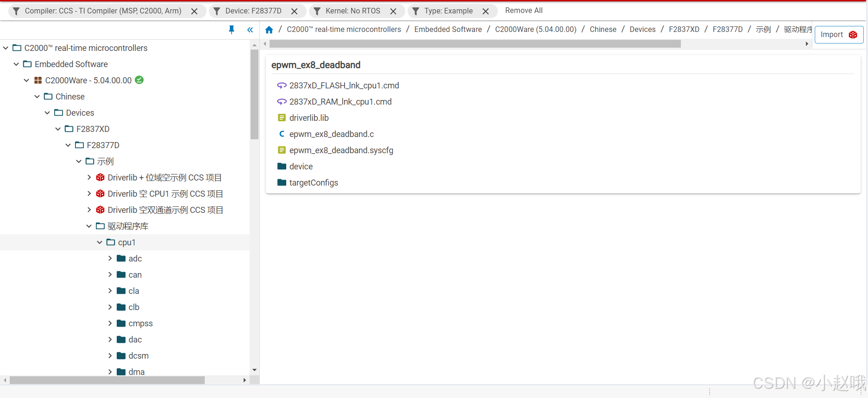Click the funnel icon on Kernel filter
The image size is (868, 398).
click(317, 11)
